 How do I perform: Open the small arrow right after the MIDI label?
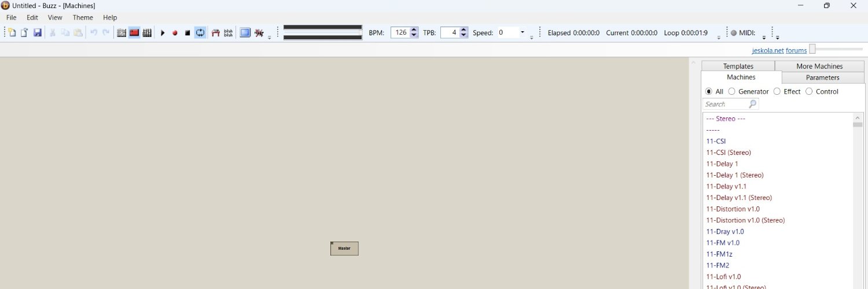pyautogui.click(x=764, y=38)
